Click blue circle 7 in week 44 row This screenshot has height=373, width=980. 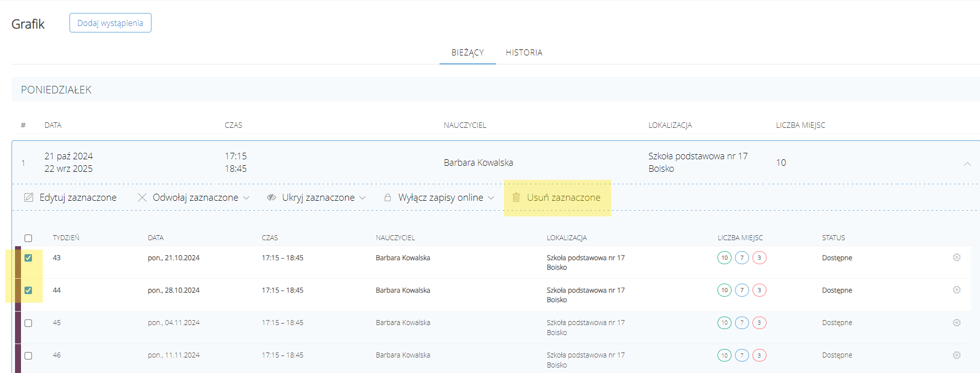742,290
